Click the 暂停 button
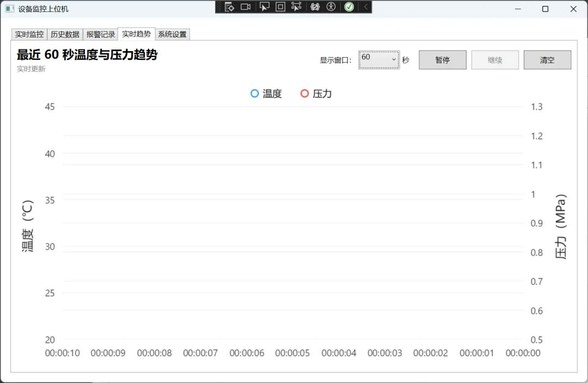 [443, 60]
